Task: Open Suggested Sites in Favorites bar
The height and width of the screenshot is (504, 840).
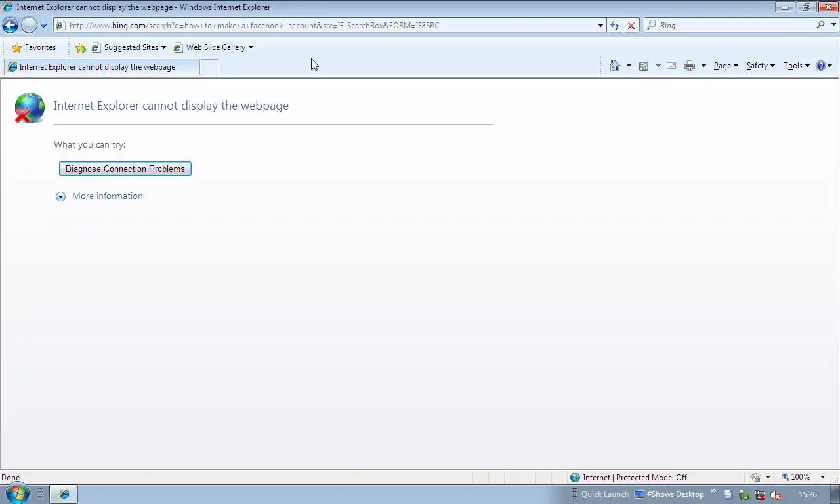Action: 129,47
